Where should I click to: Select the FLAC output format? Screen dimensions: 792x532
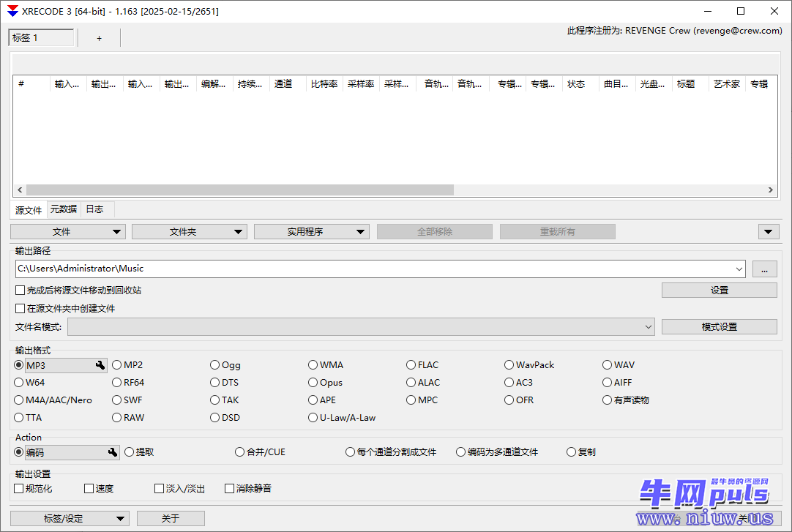pyautogui.click(x=422, y=365)
